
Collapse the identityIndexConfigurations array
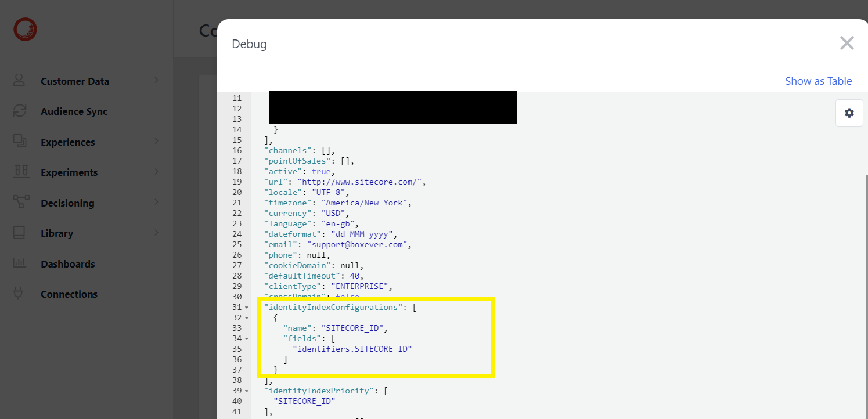[246, 307]
